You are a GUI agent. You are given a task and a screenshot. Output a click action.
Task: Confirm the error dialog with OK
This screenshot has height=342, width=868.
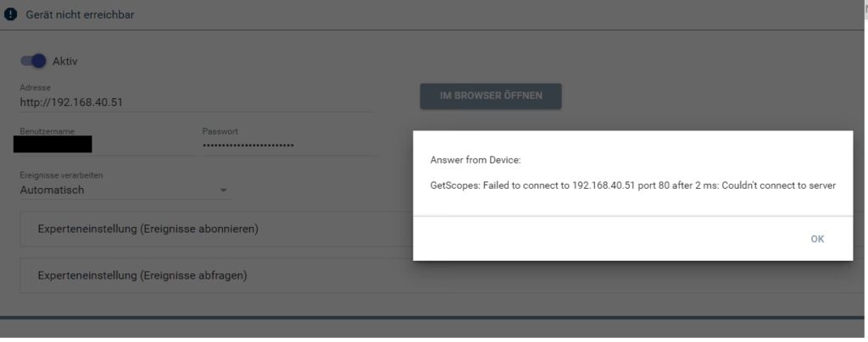point(816,239)
